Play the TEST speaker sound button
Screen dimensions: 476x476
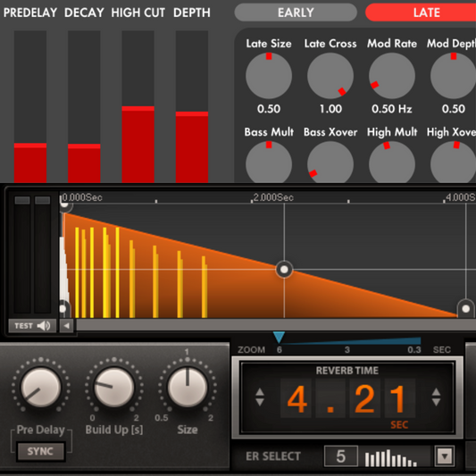pyautogui.click(x=32, y=326)
